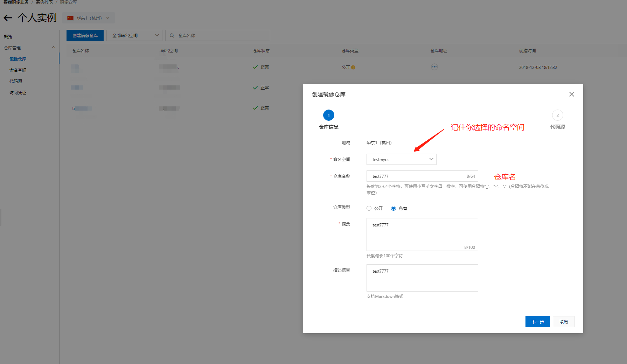
Task: Click the 取消 button
Action: pos(564,322)
